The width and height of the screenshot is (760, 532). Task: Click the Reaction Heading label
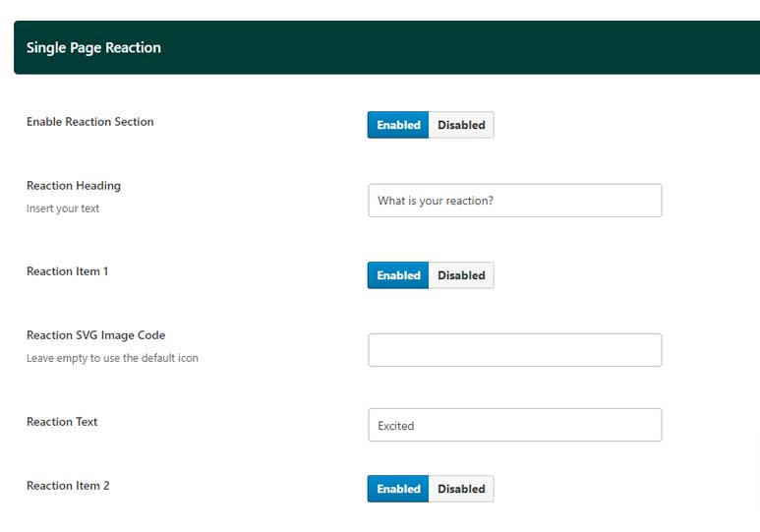point(74,186)
